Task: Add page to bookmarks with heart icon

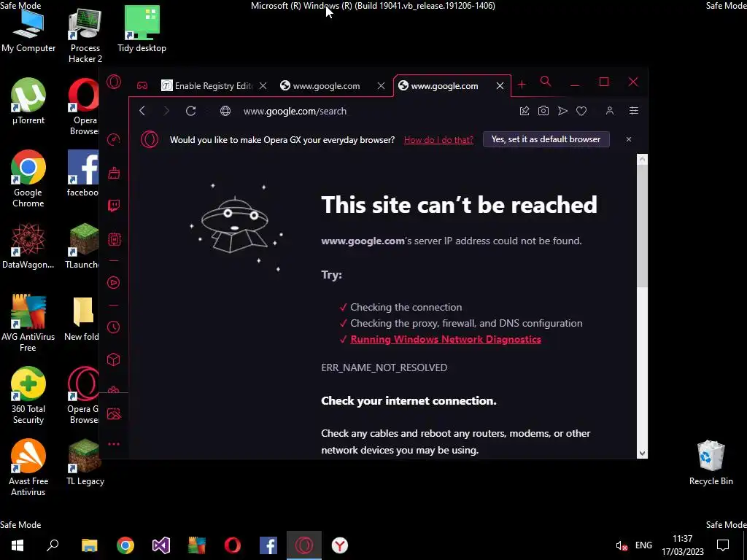Action: (581, 111)
